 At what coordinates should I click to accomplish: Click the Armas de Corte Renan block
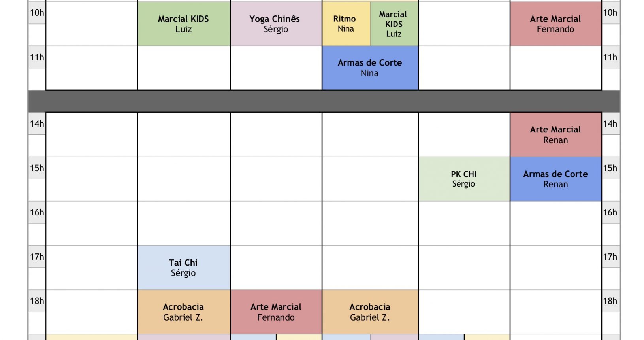click(555, 179)
